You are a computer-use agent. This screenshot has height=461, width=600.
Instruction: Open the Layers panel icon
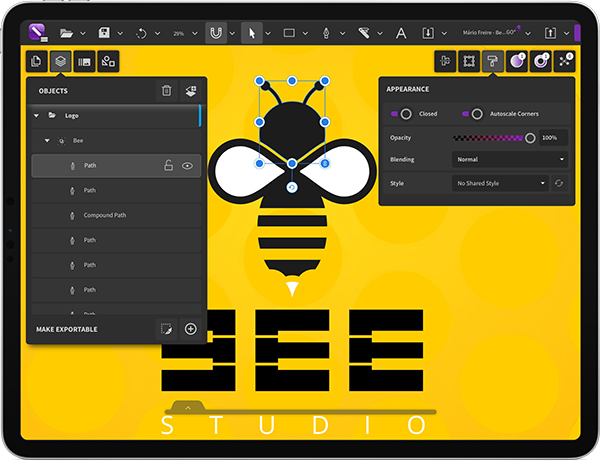coord(61,62)
